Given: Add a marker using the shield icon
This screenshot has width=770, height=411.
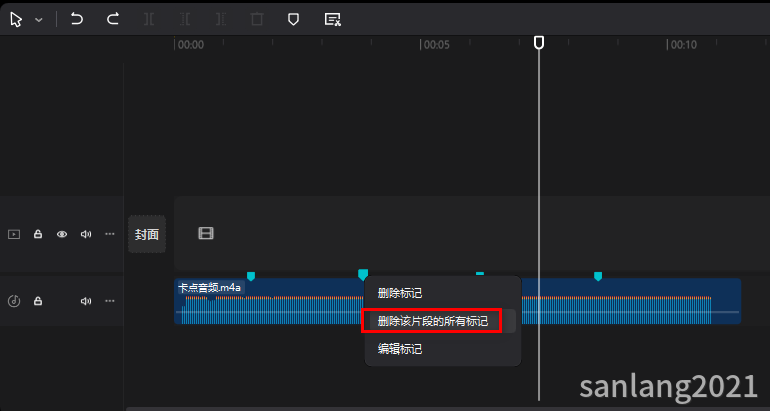Looking at the screenshot, I should click(x=293, y=20).
